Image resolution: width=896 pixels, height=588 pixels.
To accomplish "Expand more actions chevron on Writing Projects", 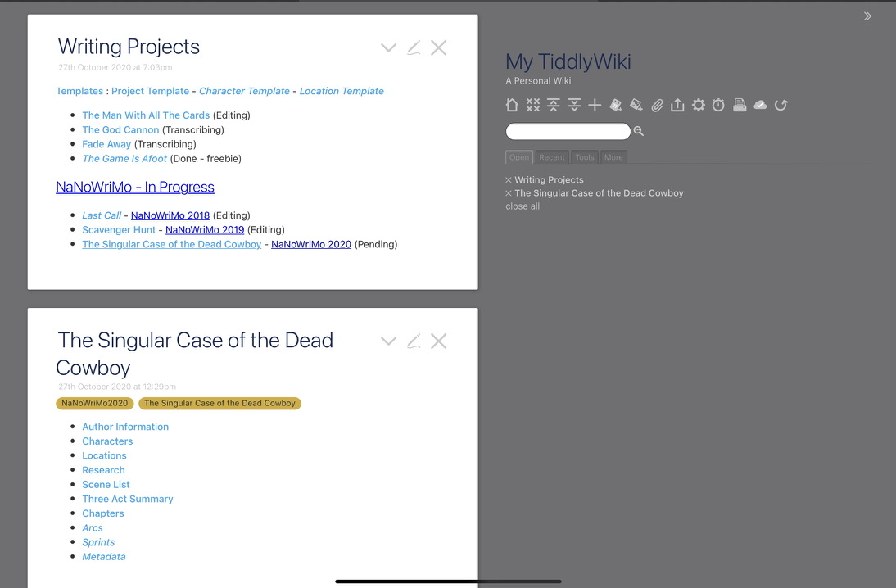I will click(x=388, y=47).
